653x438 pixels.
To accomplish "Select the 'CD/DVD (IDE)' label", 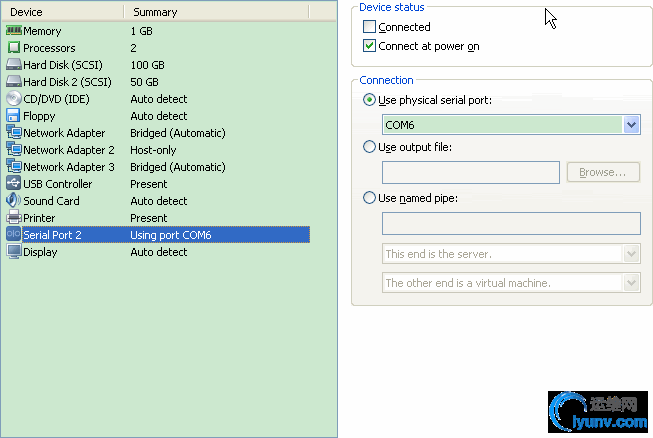I will 56,100.
